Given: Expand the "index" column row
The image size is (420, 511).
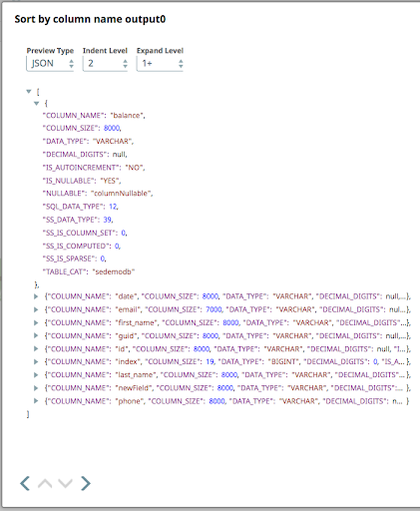Looking at the screenshot, I should pos(36,361).
